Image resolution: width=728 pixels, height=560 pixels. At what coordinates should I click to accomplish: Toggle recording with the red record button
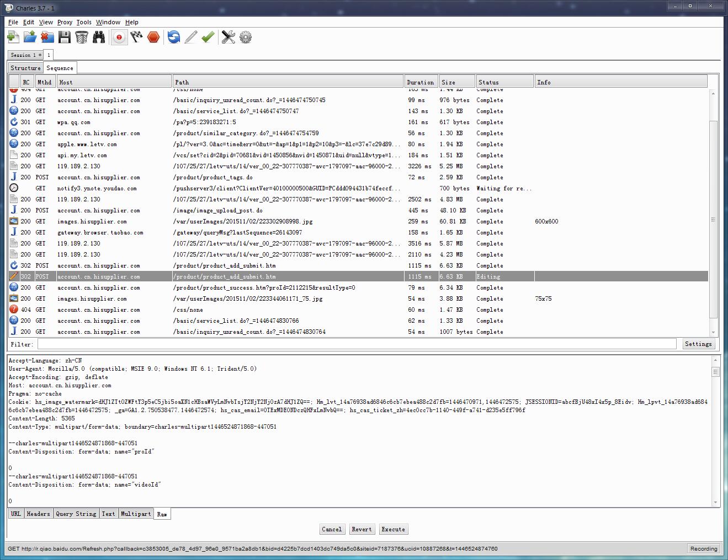coord(119,37)
